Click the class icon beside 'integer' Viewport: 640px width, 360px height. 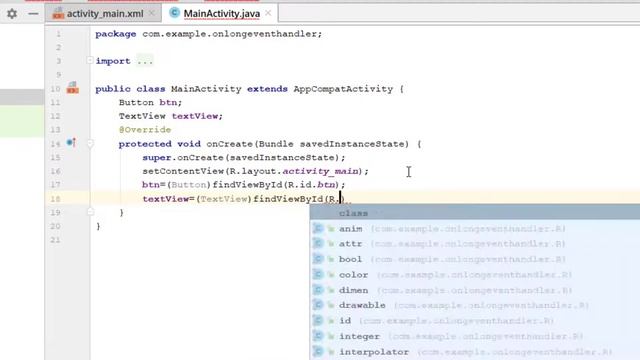click(318, 336)
